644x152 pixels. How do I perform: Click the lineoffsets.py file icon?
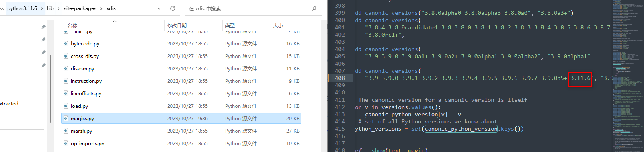pos(66,93)
